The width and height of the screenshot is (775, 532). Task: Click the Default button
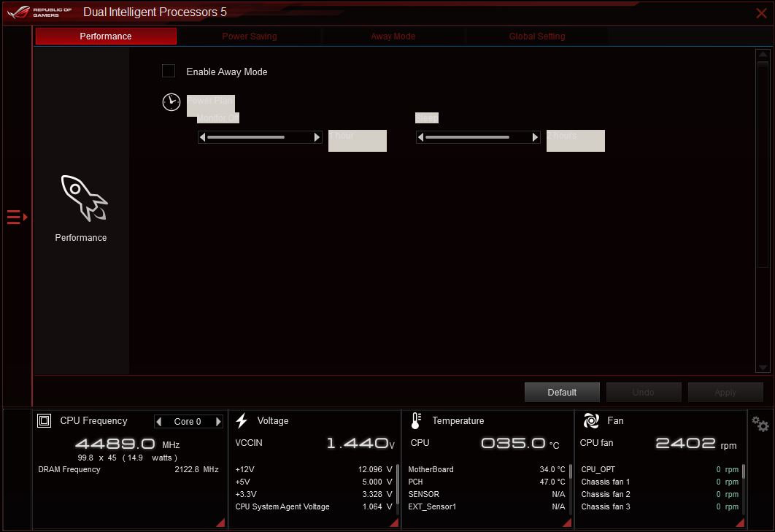[562, 392]
